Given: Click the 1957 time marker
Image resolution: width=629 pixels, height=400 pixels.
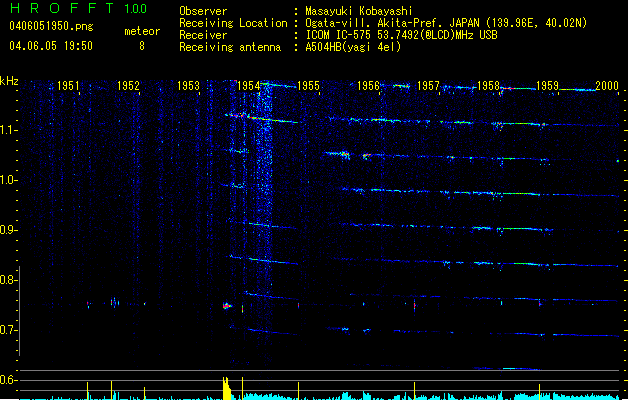Looking at the screenshot, I should [x=428, y=86].
